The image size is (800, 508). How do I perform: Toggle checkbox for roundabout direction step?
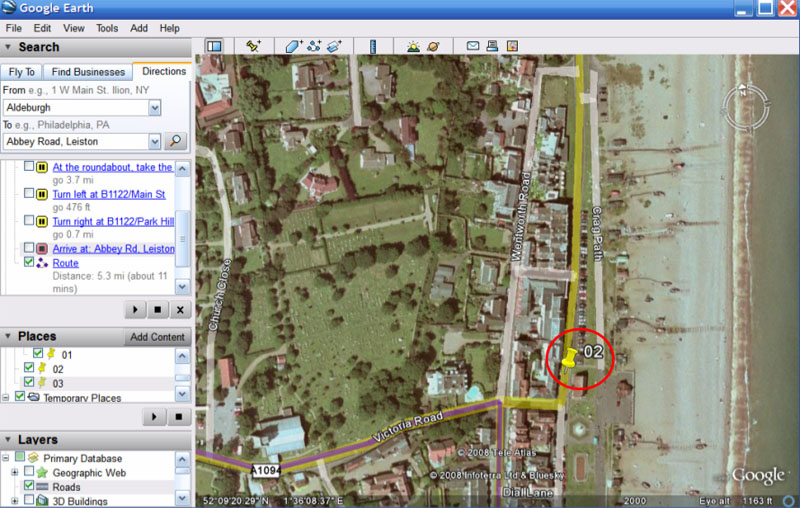point(29,166)
